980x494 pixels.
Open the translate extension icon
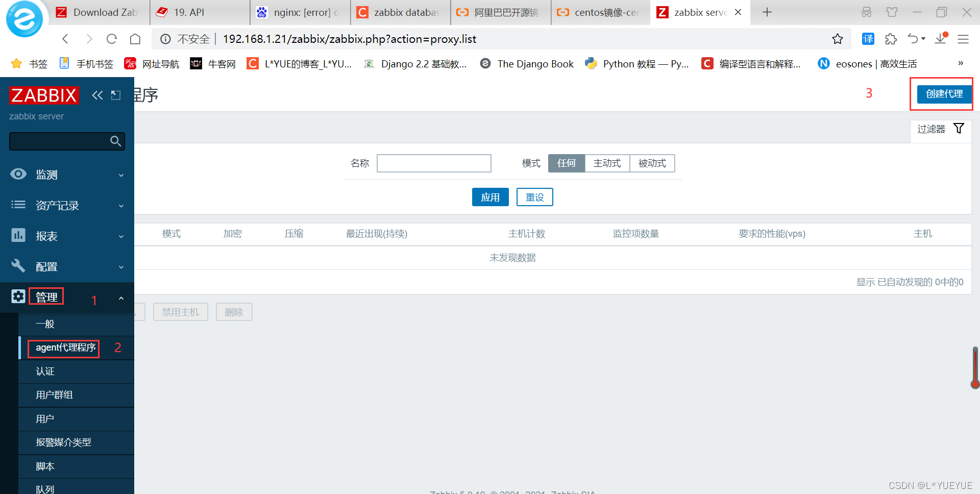click(868, 39)
